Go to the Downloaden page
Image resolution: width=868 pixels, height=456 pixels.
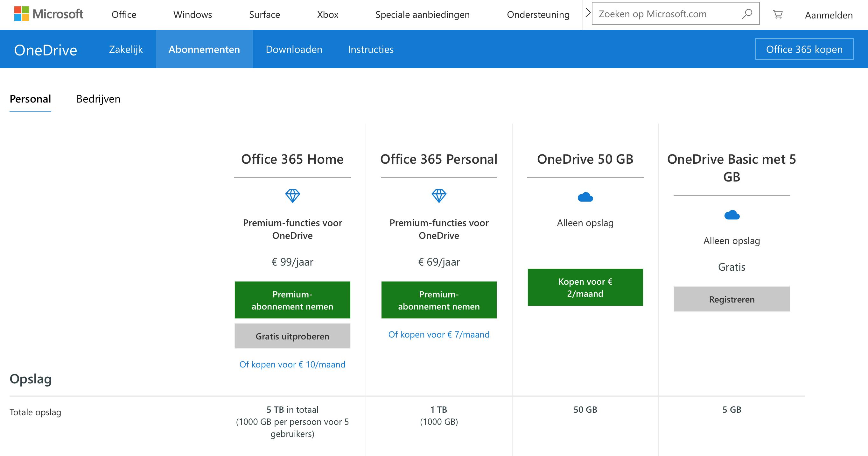click(294, 49)
